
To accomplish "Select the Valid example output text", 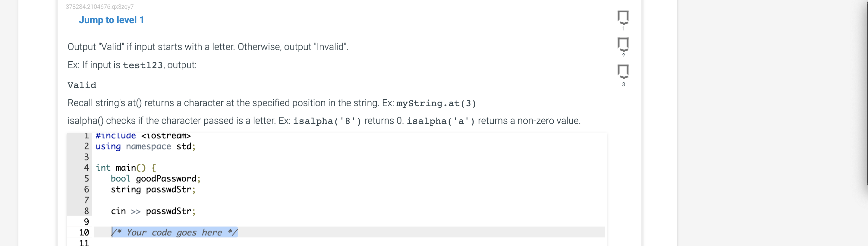I will pos(82,85).
